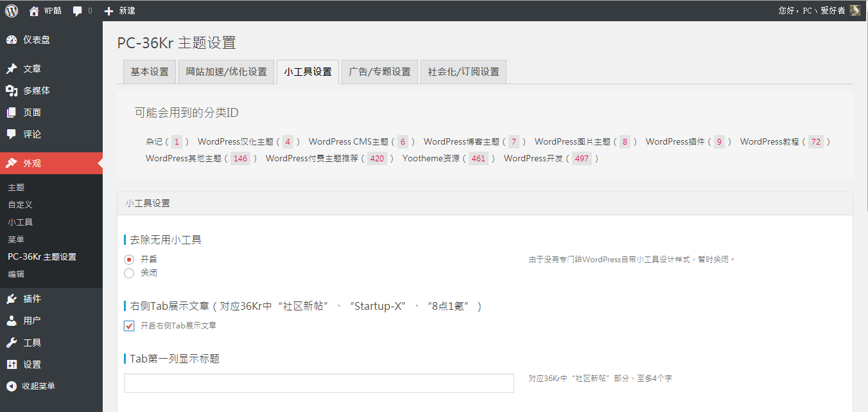The width and height of the screenshot is (868, 412).
Task: Click category ID 146 for WordPress其他主题
Action: pyautogui.click(x=241, y=159)
